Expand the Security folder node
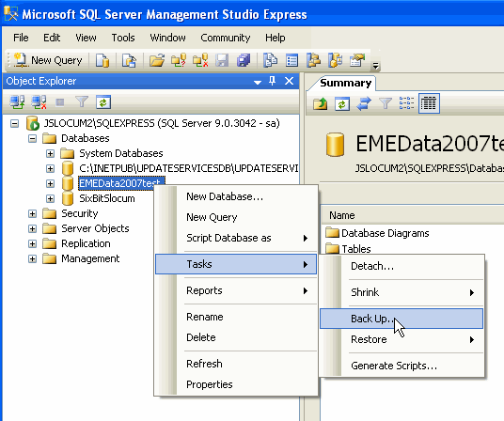This screenshot has width=504, height=421. [32, 213]
